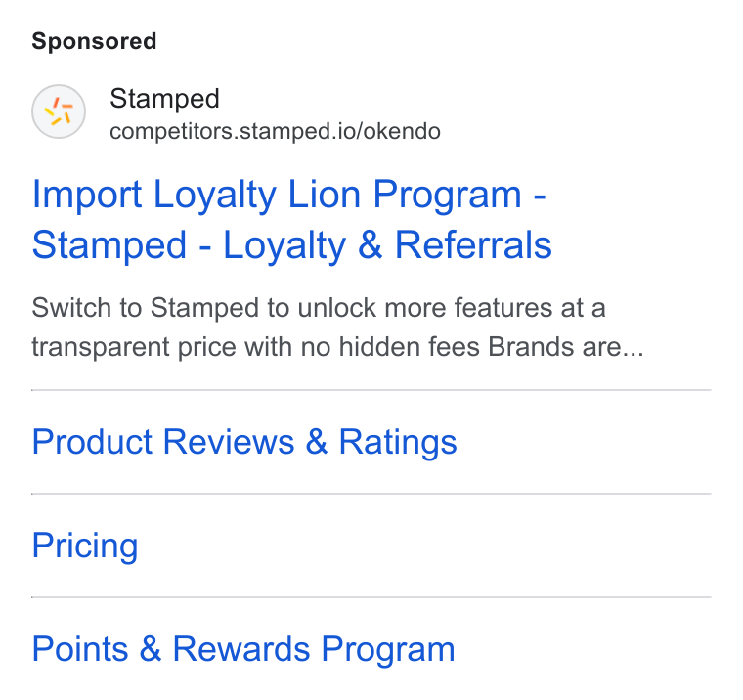
Task: Click the Stamped advertiser name
Action: (164, 99)
